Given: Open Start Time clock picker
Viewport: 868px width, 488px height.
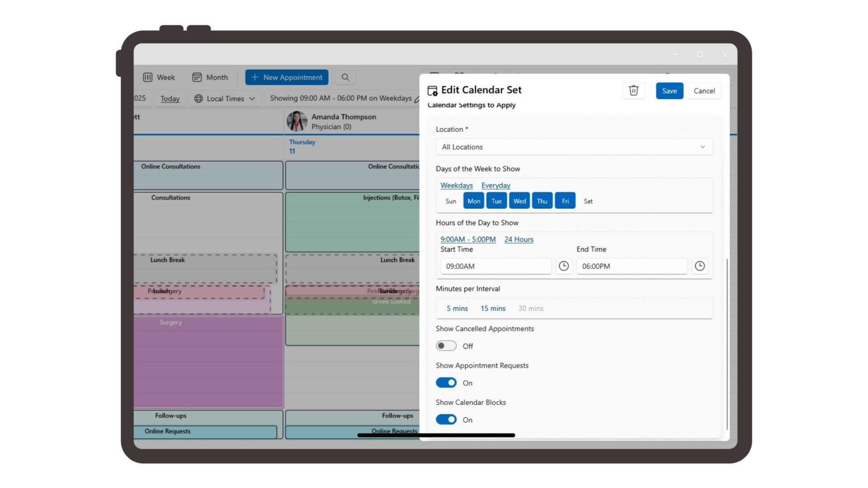Looking at the screenshot, I should click(563, 266).
